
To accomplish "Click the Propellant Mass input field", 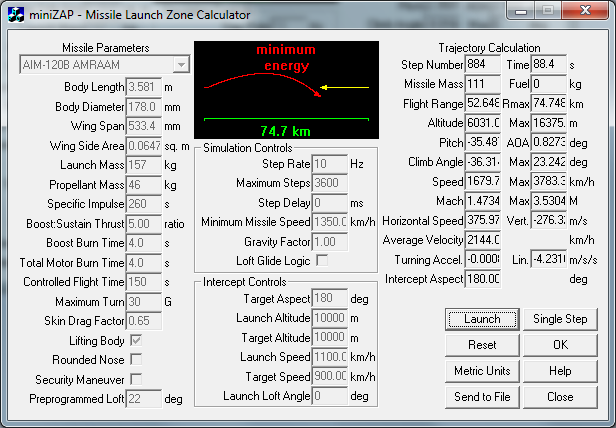I will pos(144,185).
